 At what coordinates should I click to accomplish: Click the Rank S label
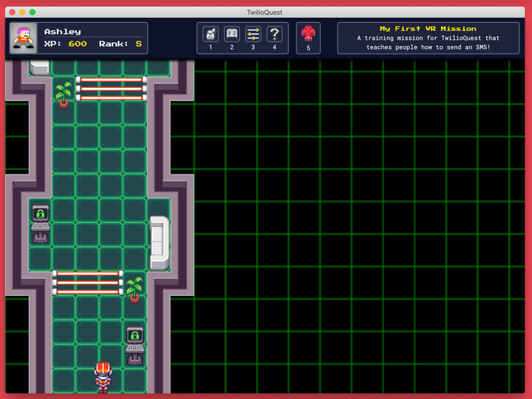[x=126, y=43]
